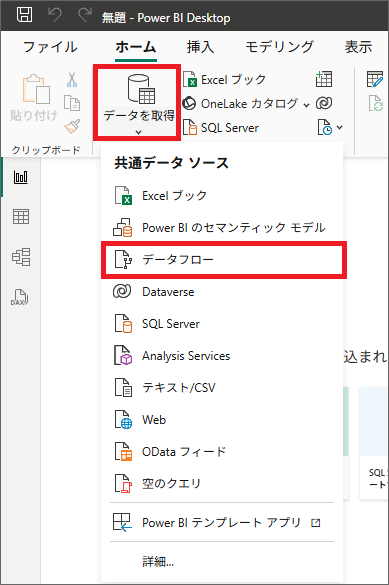This screenshot has height=585, width=389.
Task: Click the transform data pencil table icon
Action: pyautogui.click(x=375, y=79)
